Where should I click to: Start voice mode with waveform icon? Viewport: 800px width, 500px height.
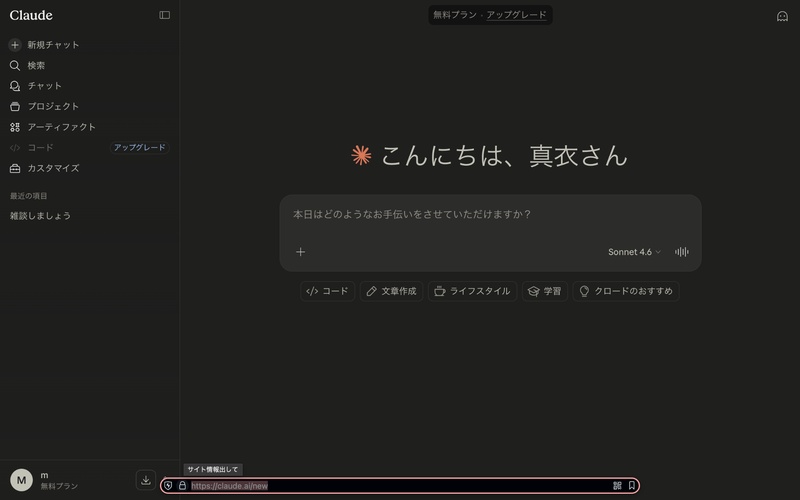tap(682, 252)
